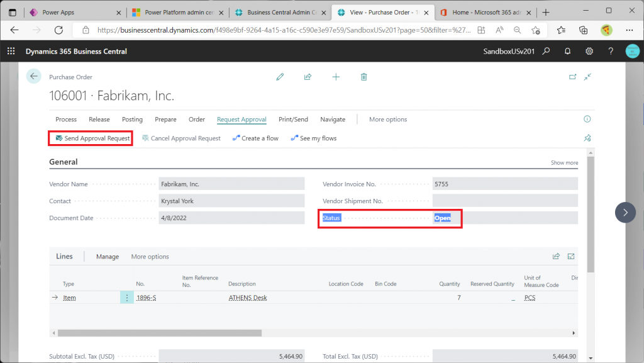Viewport: 644px width, 363px height.
Task: Click Send Approval Request
Action: [92, 138]
